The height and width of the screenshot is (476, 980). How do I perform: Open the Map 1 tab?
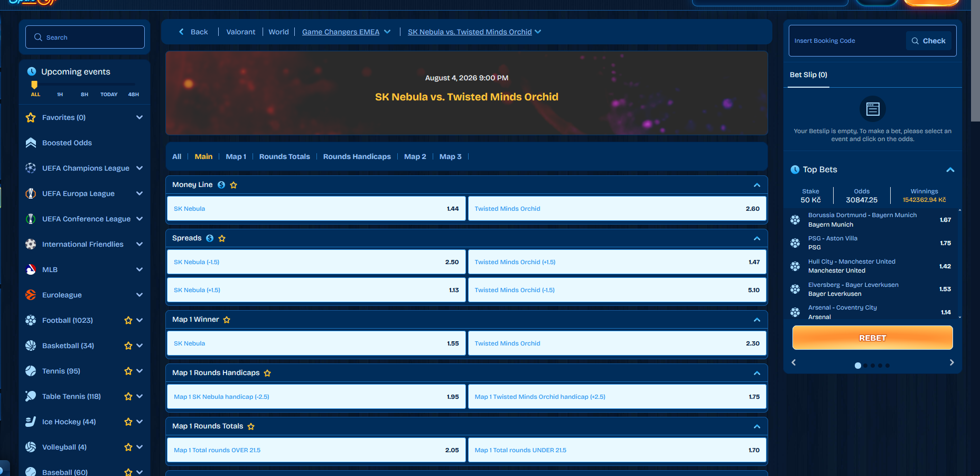click(x=236, y=156)
